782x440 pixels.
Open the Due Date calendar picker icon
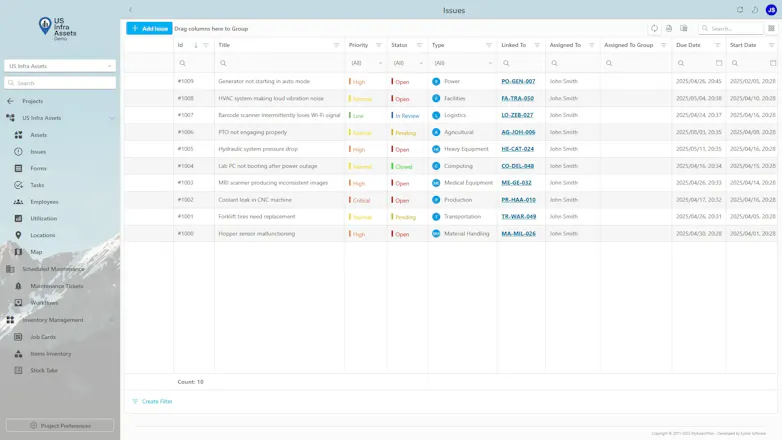719,63
